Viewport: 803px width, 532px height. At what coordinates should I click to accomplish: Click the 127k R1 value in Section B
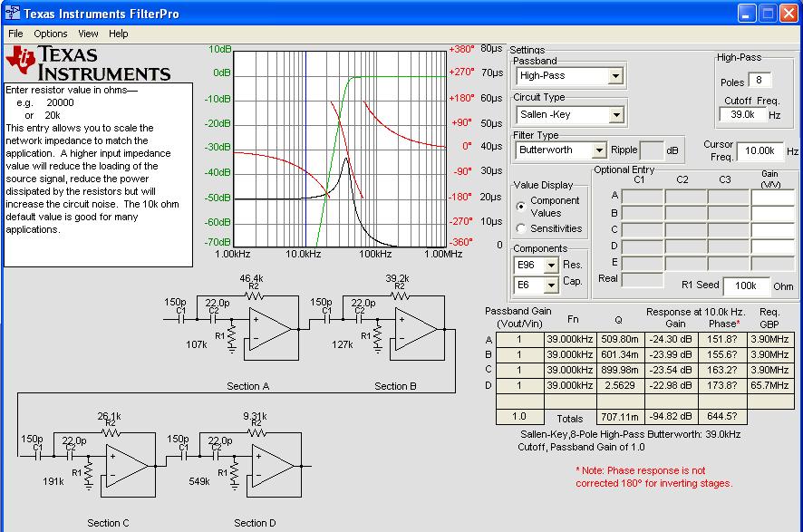pyautogui.click(x=343, y=344)
